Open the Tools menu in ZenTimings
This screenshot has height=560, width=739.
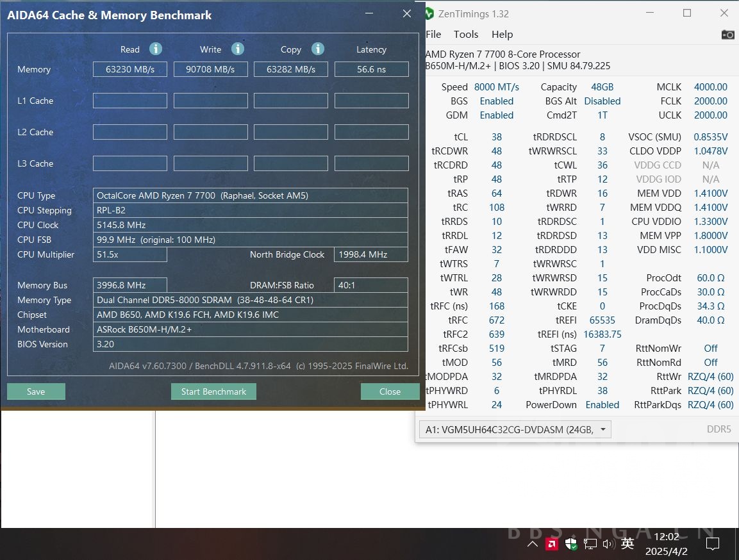[x=466, y=34]
